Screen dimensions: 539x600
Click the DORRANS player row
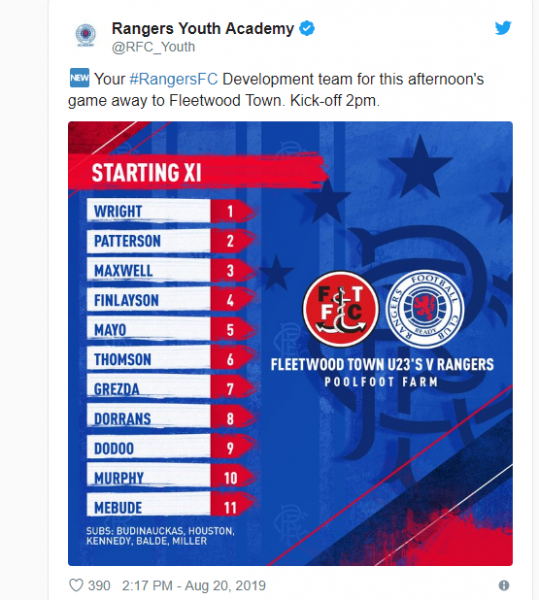click(171, 418)
